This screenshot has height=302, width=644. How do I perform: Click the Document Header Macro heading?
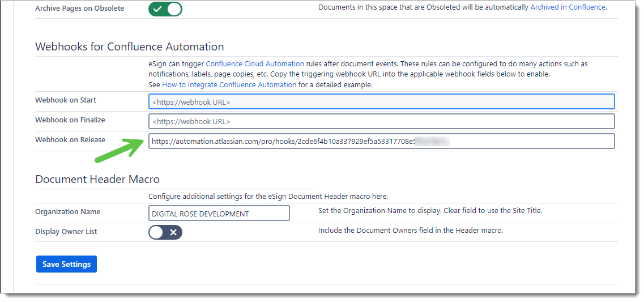point(97,179)
